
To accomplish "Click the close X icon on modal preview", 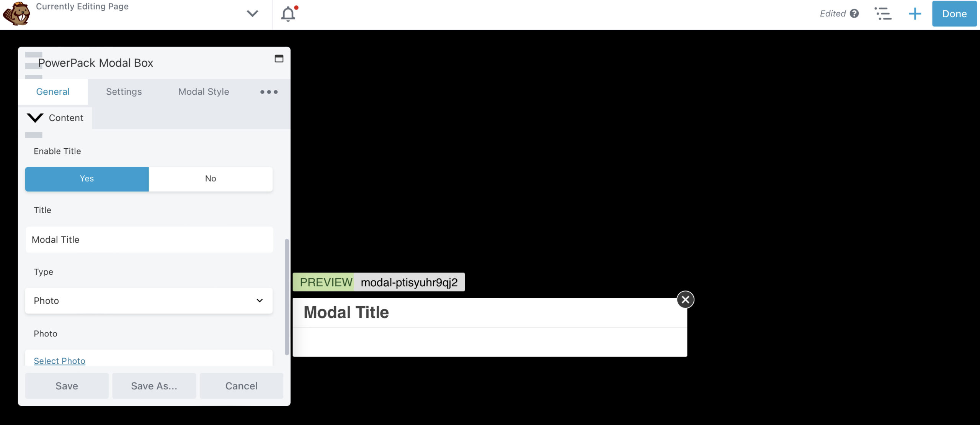I will point(685,299).
